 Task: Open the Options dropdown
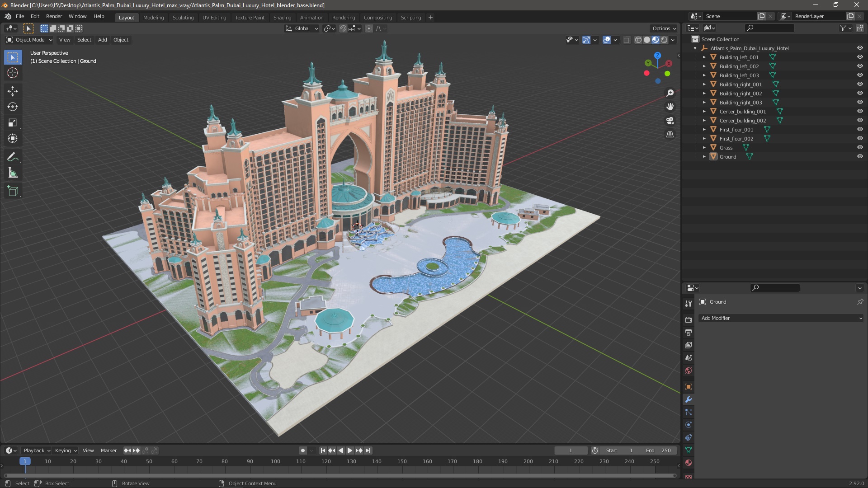664,28
